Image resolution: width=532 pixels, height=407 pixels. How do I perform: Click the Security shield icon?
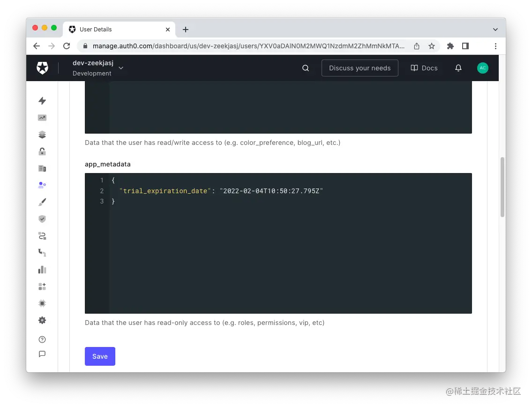pyautogui.click(x=42, y=219)
